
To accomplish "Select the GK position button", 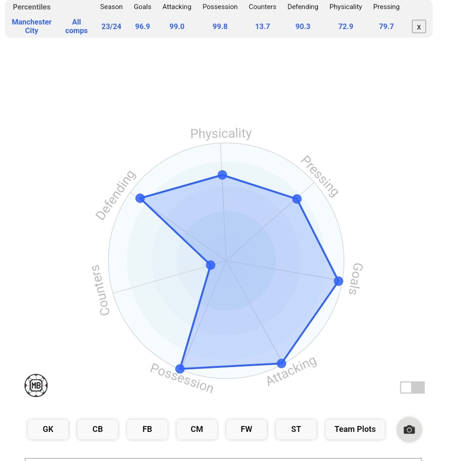I will click(48, 429).
